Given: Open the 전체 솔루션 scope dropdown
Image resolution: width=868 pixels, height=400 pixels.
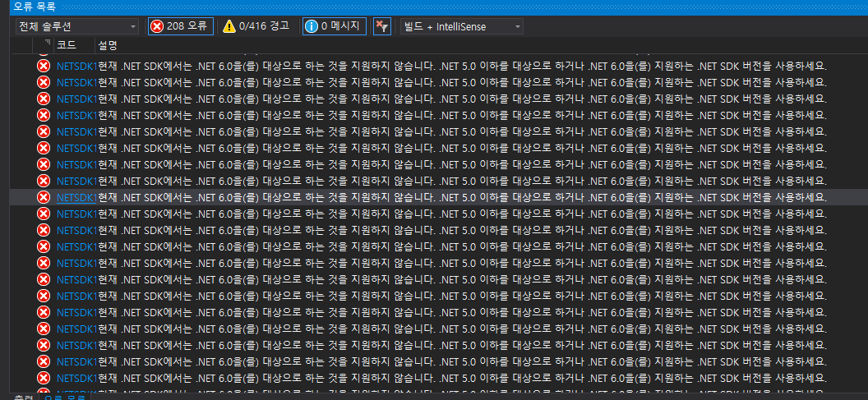Looking at the screenshot, I should coord(77,26).
